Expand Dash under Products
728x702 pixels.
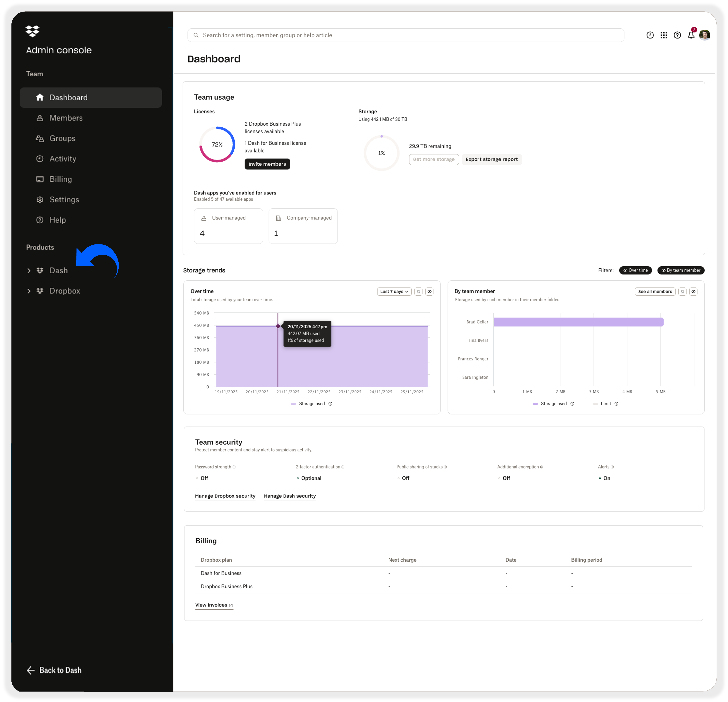[x=29, y=270]
